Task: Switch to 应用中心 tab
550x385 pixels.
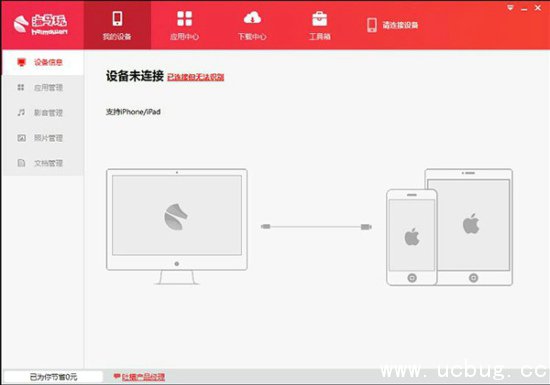Action: [185, 25]
